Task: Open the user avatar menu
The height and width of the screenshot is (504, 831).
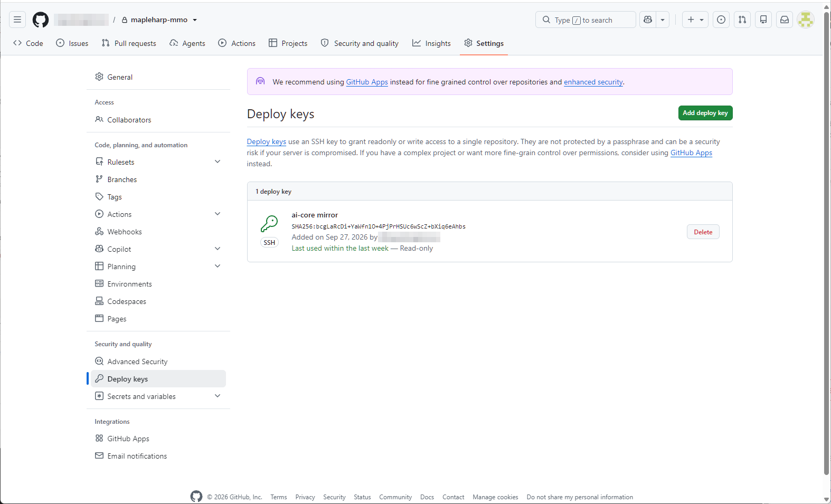Action: click(806, 20)
